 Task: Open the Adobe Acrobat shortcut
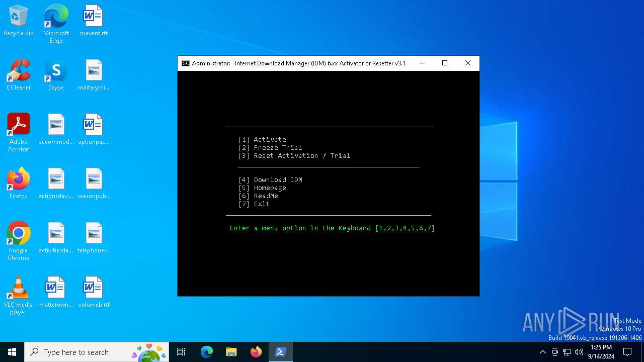tap(19, 133)
